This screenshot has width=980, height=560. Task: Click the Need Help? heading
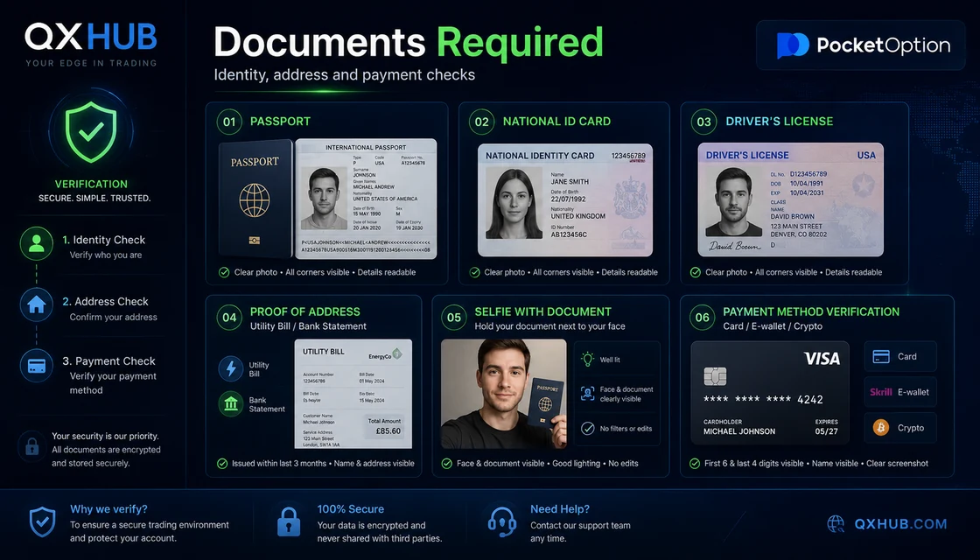[x=560, y=509]
